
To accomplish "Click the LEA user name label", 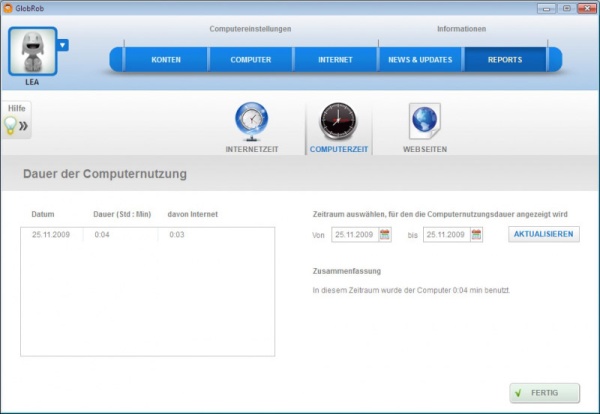I will [32, 82].
